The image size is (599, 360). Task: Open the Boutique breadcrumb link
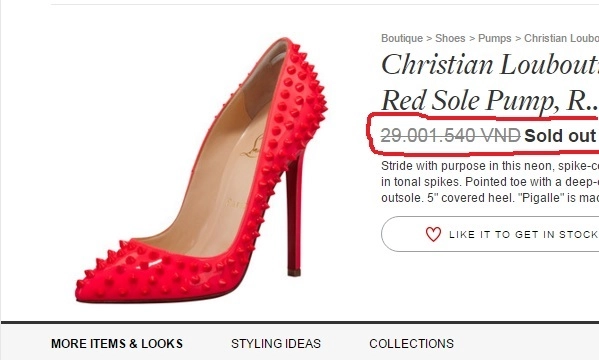coord(402,38)
